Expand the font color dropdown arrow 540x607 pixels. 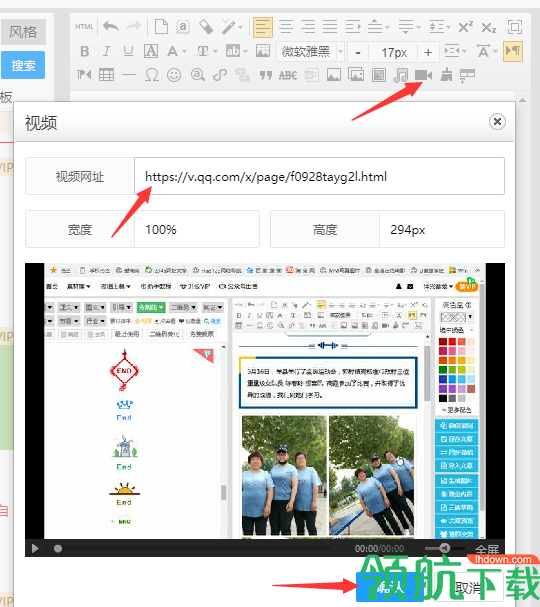184,51
